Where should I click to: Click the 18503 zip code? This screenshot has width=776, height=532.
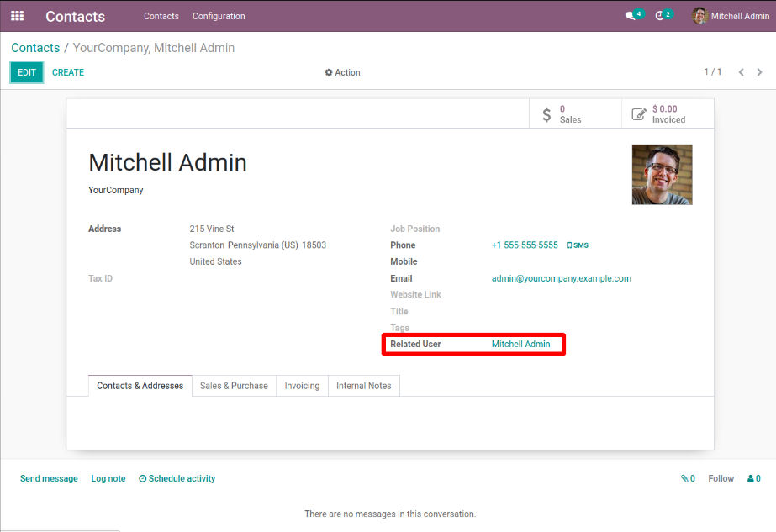point(314,245)
